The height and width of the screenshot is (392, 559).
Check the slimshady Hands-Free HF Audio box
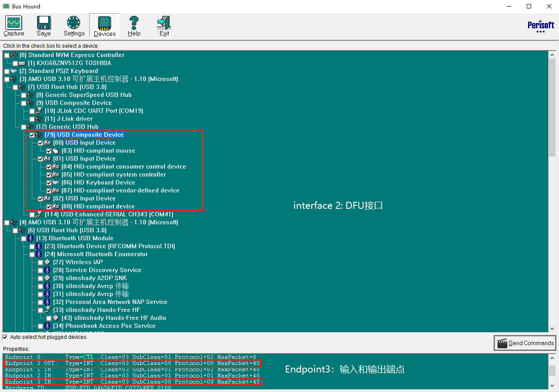tap(49, 318)
